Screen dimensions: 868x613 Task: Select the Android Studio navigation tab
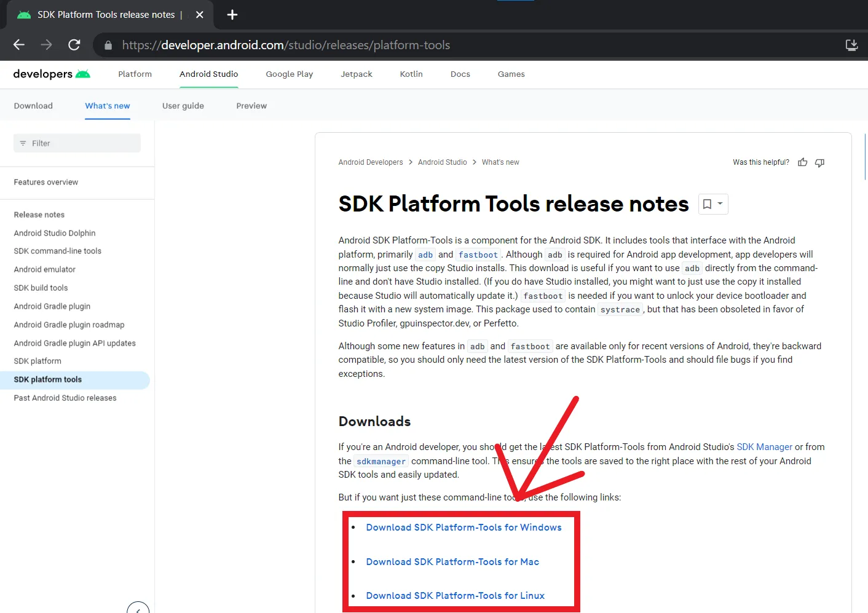(208, 74)
